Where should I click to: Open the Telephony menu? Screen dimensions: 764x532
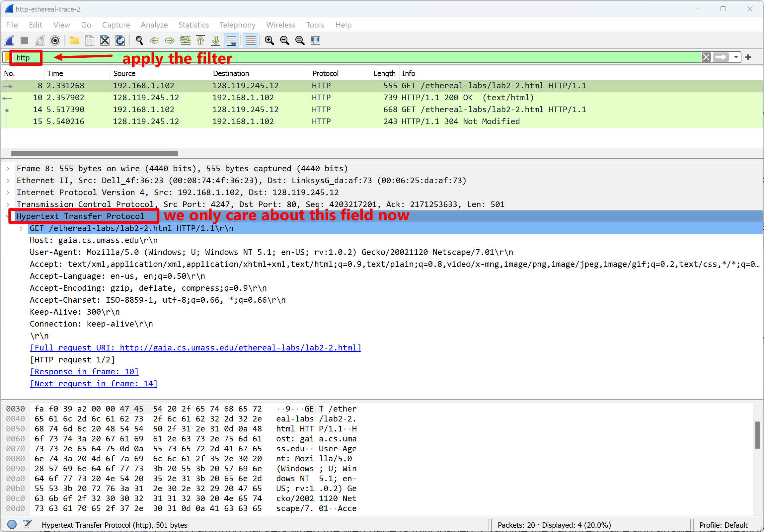237,25
